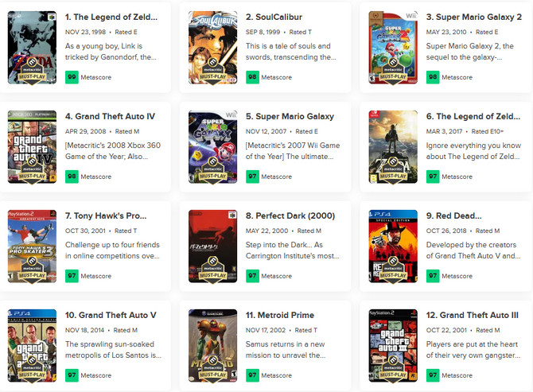Open the '8. Perfect Dark (2000)' title link
The image size is (533, 392).
[x=290, y=216]
